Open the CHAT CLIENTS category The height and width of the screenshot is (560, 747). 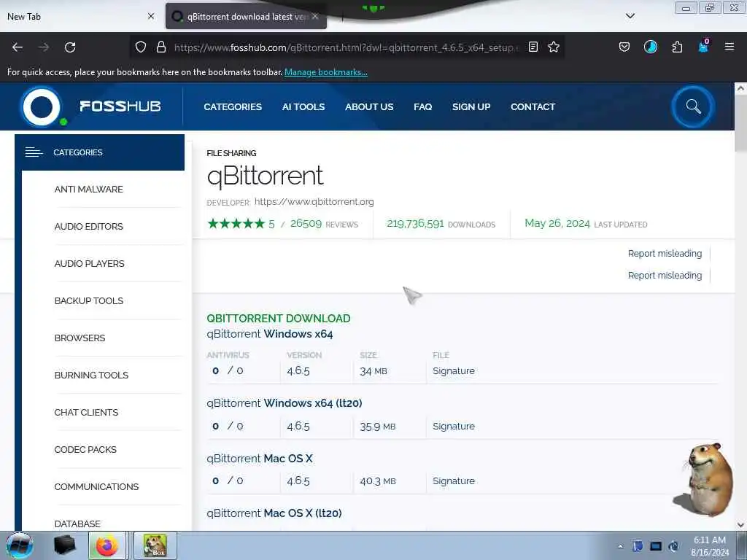86,413
